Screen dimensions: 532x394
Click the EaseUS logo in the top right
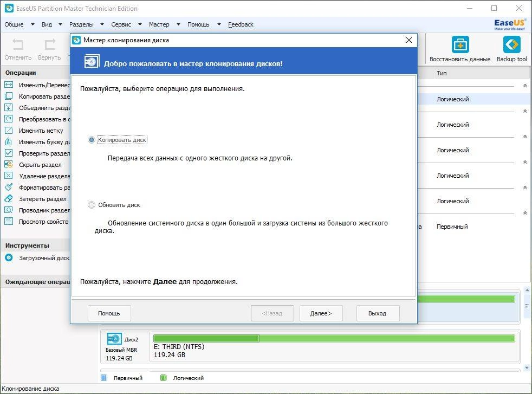click(x=510, y=24)
